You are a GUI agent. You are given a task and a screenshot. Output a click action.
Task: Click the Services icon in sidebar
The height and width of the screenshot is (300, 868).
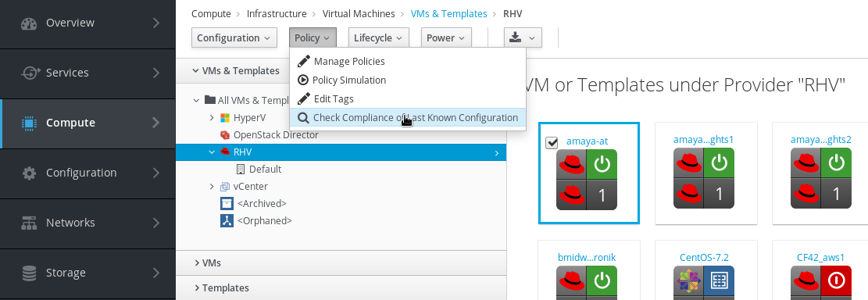(29, 73)
